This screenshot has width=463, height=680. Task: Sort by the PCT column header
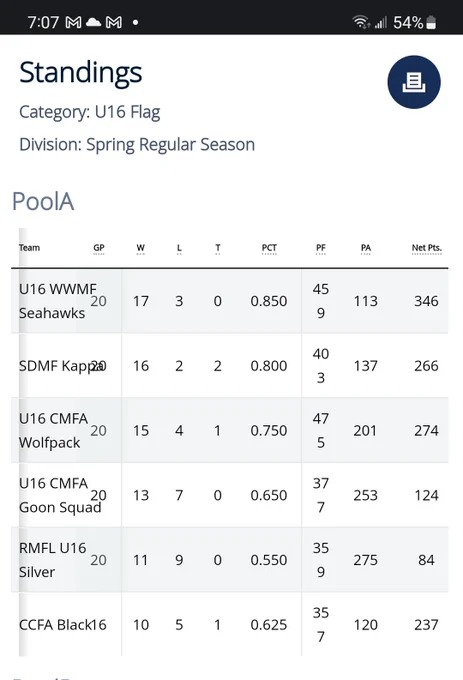click(x=269, y=248)
